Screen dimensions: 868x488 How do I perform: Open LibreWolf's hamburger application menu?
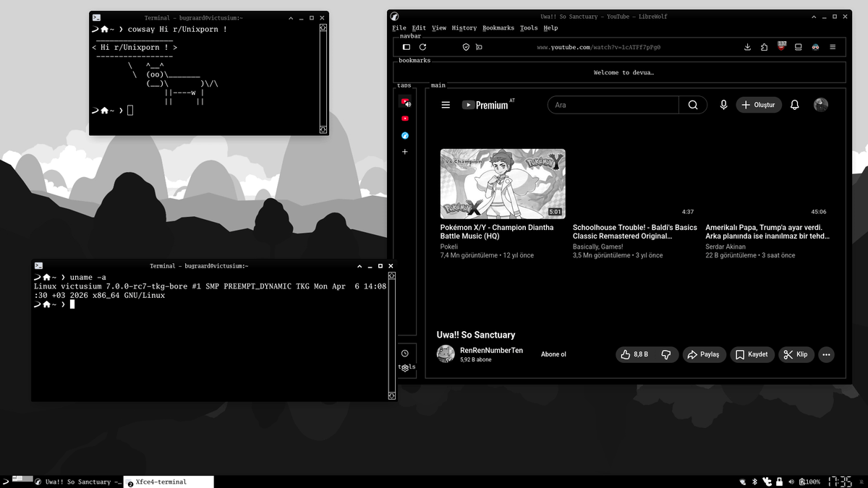[x=832, y=46]
